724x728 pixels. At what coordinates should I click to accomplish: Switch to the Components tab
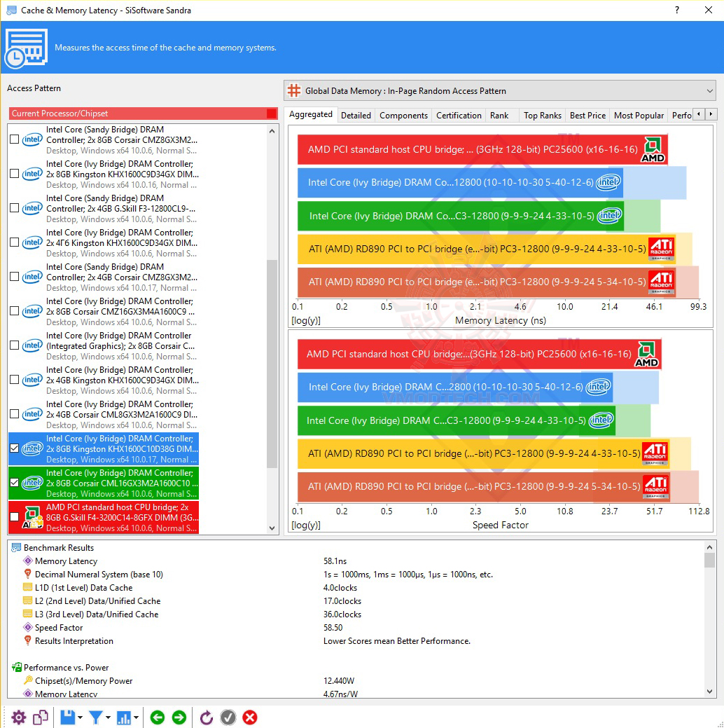click(x=404, y=115)
